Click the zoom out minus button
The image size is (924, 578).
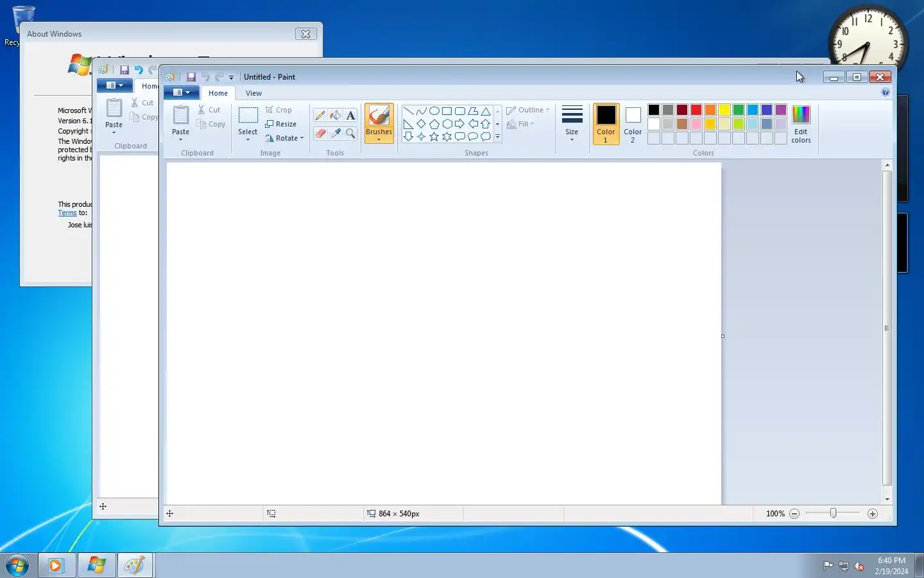(794, 514)
